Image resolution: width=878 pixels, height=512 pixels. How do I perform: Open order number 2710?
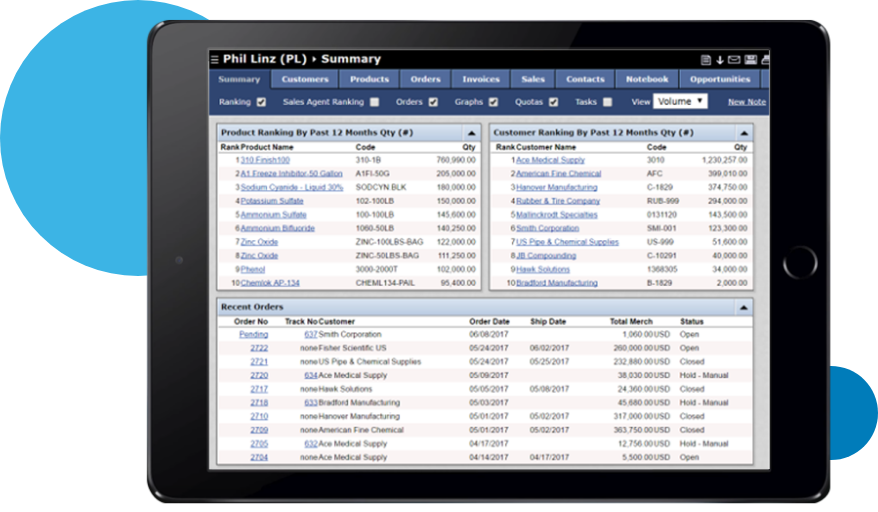click(259, 417)
